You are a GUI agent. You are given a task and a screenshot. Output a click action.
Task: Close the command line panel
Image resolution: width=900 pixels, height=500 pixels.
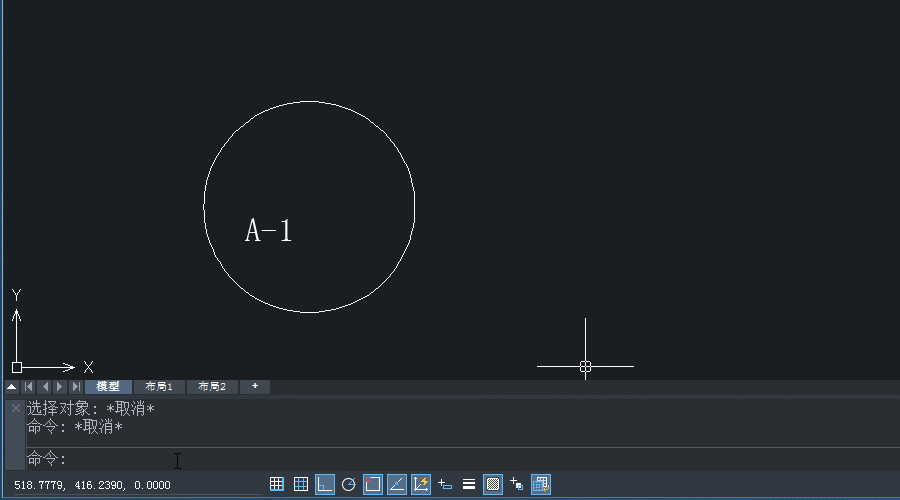click(x=15, y=408)
